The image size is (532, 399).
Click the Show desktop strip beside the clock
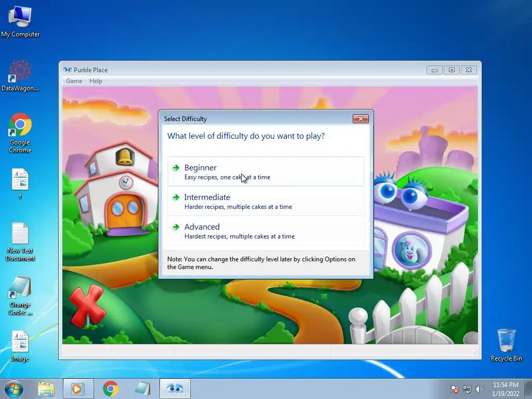(x=528, y=389)
